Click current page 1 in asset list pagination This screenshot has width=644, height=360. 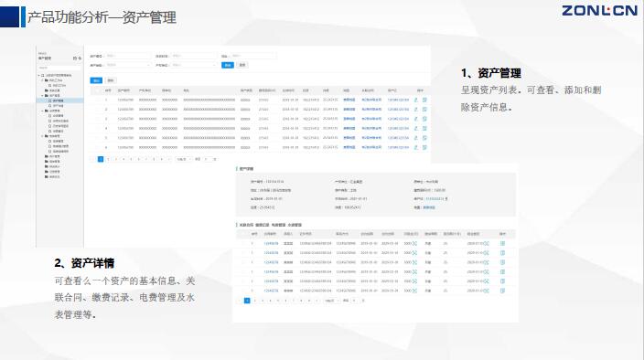(x=101, y=159)
